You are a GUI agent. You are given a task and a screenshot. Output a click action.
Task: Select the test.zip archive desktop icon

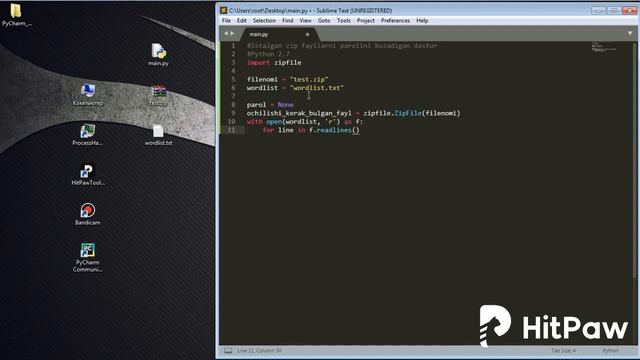[x=158, y=95]
